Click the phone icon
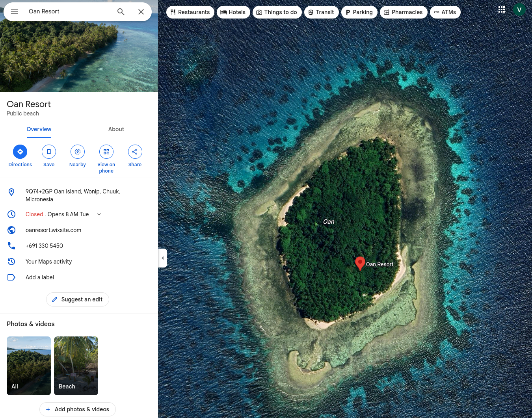Viewport: 532px width, 418px height. (x=11, y=246)
